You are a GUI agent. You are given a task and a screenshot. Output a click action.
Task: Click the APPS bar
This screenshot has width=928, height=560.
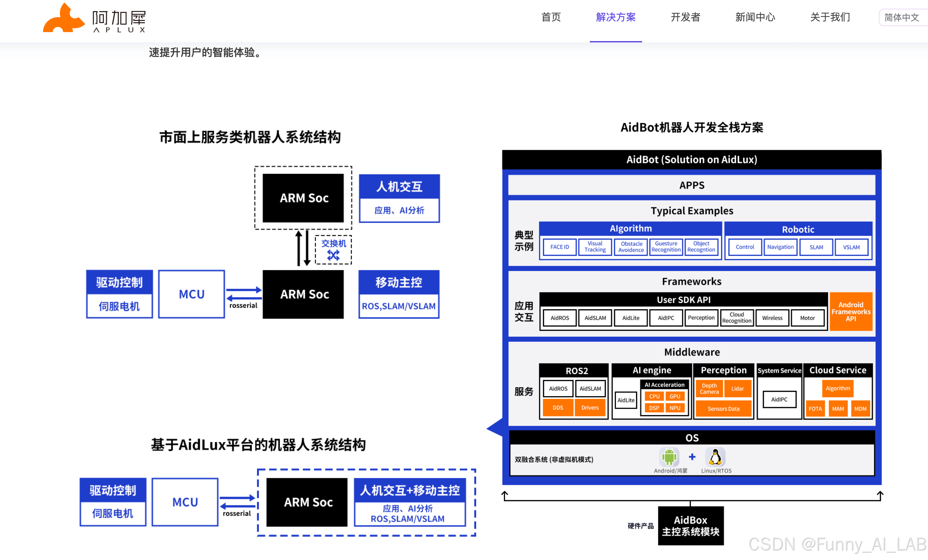click(x=692, y=185)
